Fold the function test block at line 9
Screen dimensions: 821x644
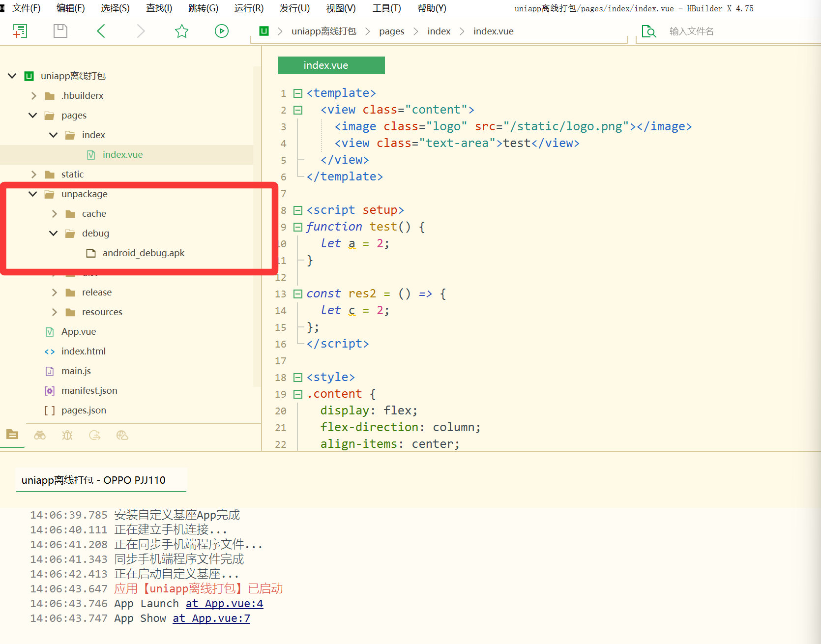click(x=298, y=227)
